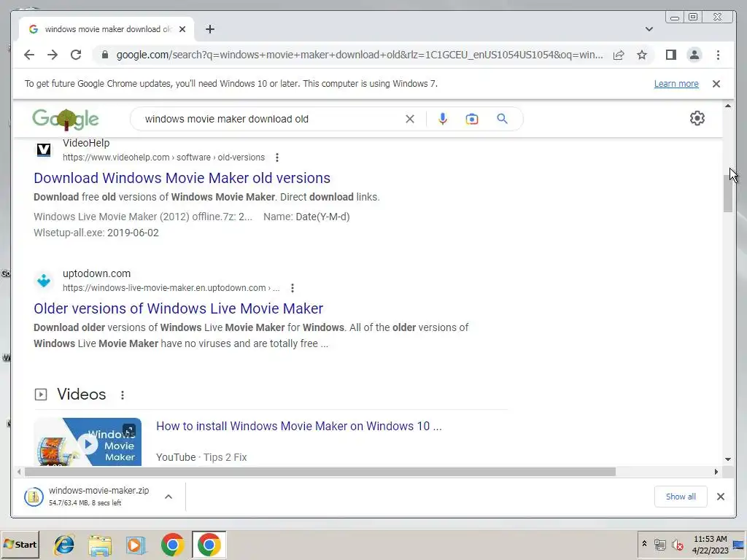Click the address bar URL

(x=360, y=55)
